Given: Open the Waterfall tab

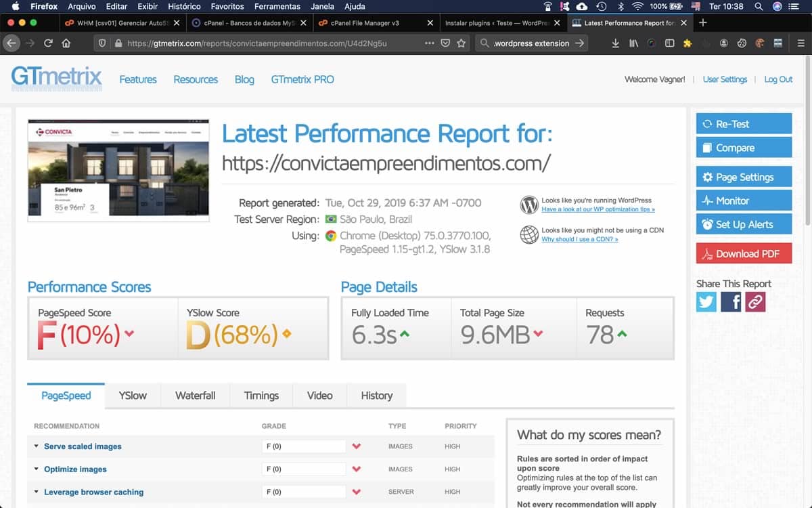Looking at the screenshot, I should 195,396.
